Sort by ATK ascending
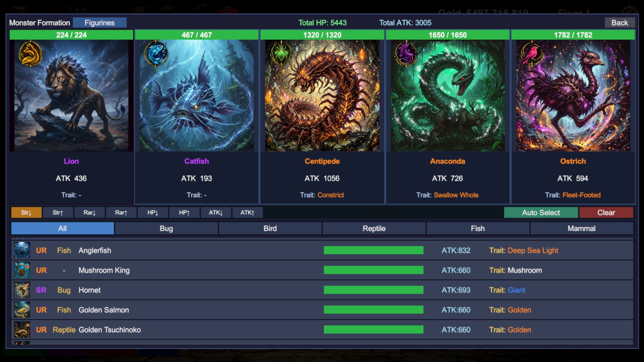Viewport: 644px width, 362px height. [247, 213]
